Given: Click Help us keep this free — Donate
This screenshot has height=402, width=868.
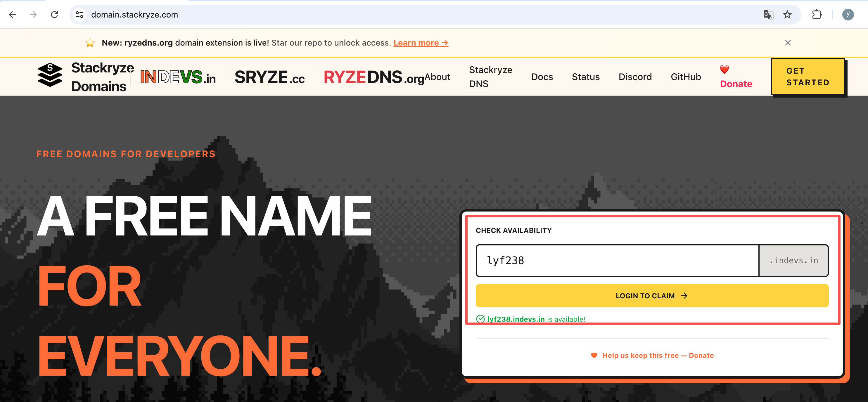Looking at the screenshot, I should tap(652, 356).
